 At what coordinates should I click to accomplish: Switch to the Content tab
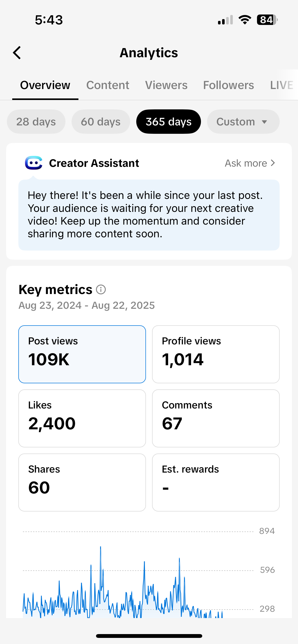point(108,85)
